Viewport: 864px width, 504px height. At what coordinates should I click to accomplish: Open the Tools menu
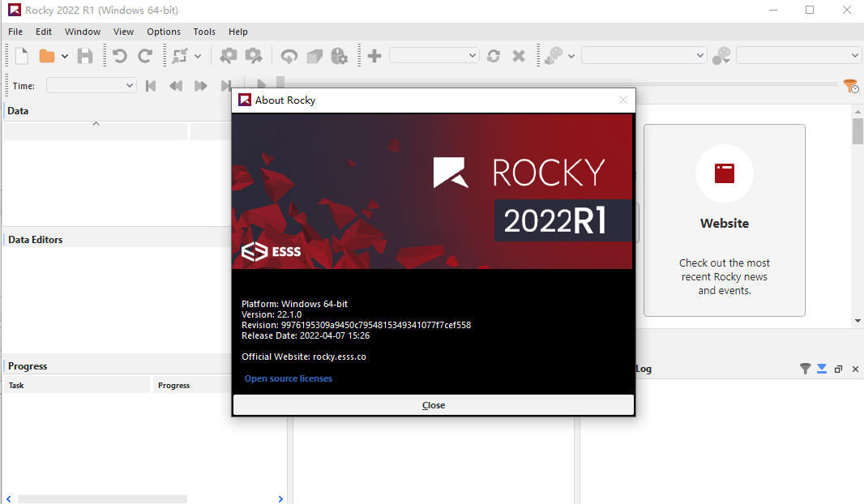[204, 32]
